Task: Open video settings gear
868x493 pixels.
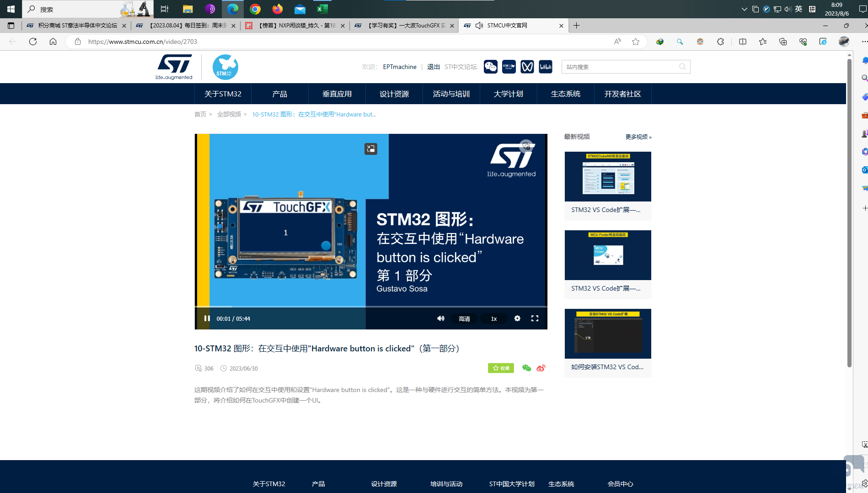Action: (x=517, y=318)
